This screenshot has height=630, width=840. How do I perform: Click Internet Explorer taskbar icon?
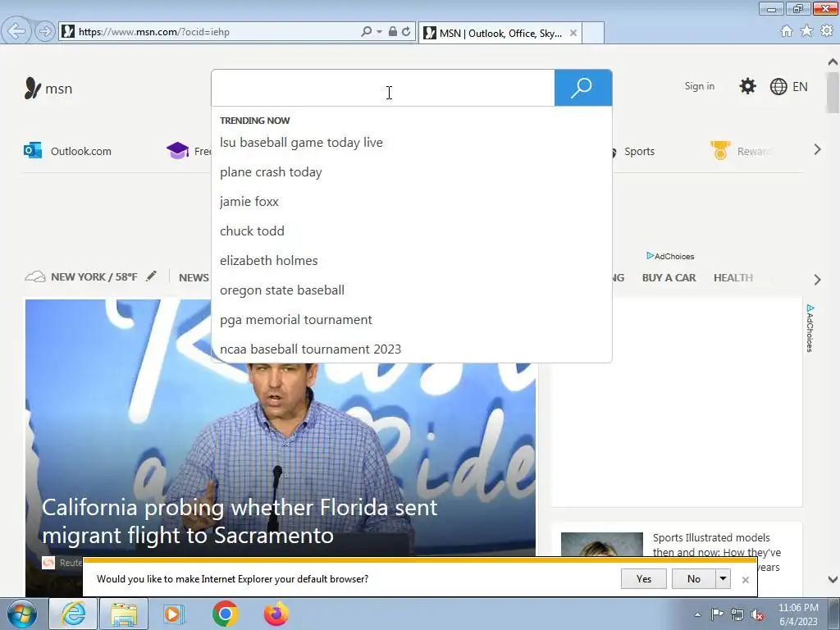click(x=73, y=614)
